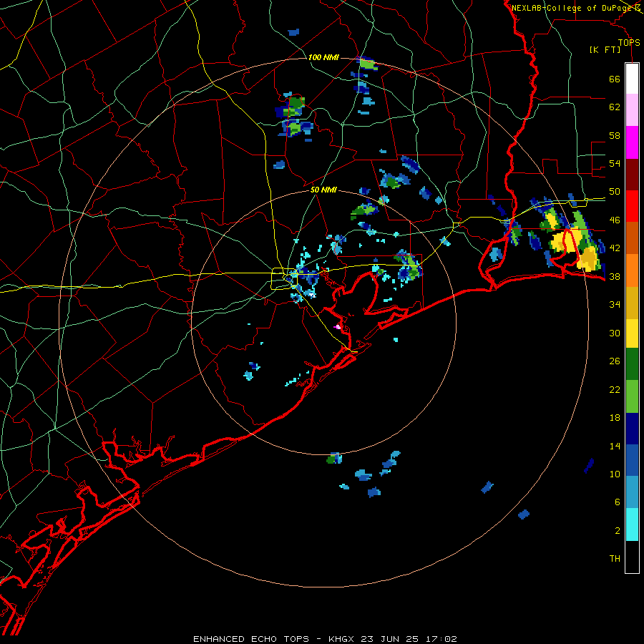Click the 'NEXLAB-College of DuPage' credit text

point(572,8)
